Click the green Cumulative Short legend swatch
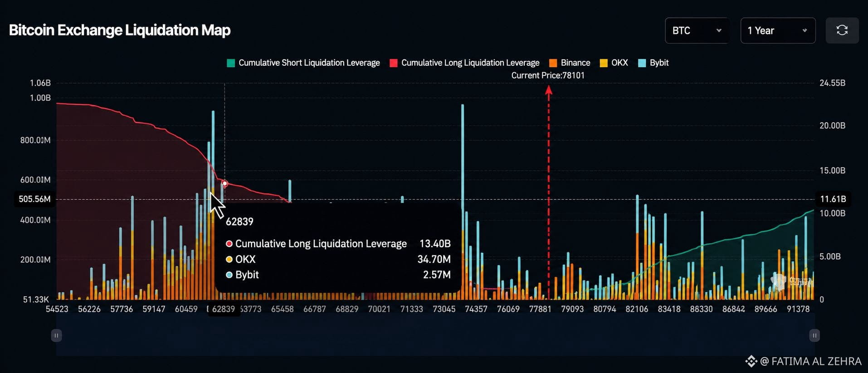This screenshot has width=868, height=373. (231, 63)
